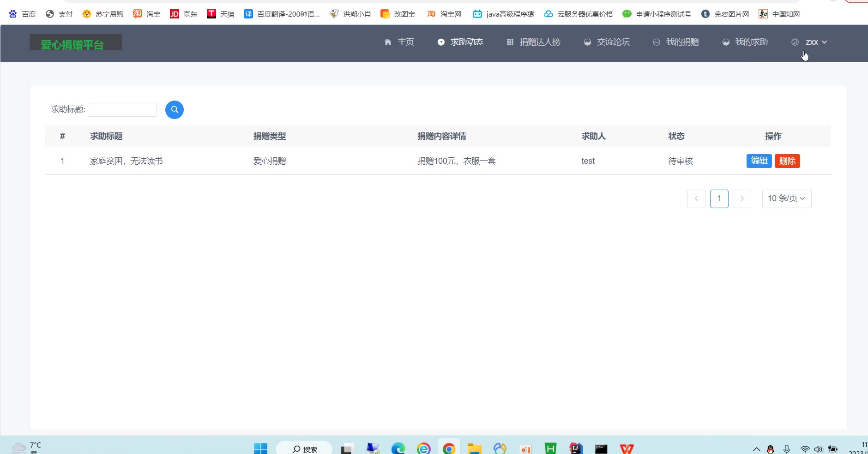
Task: Click the taskbar 搜索 search box
Action: tap(304, 448)
